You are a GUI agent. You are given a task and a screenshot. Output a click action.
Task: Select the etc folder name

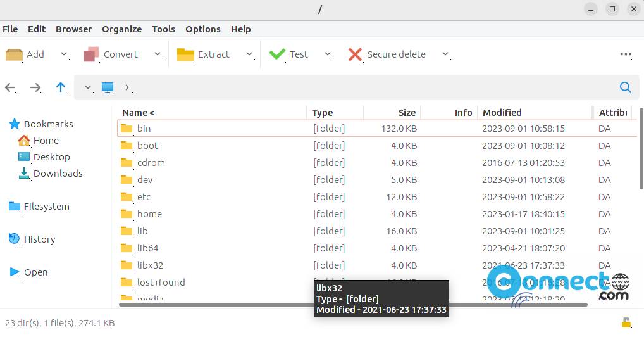[144, 197]
